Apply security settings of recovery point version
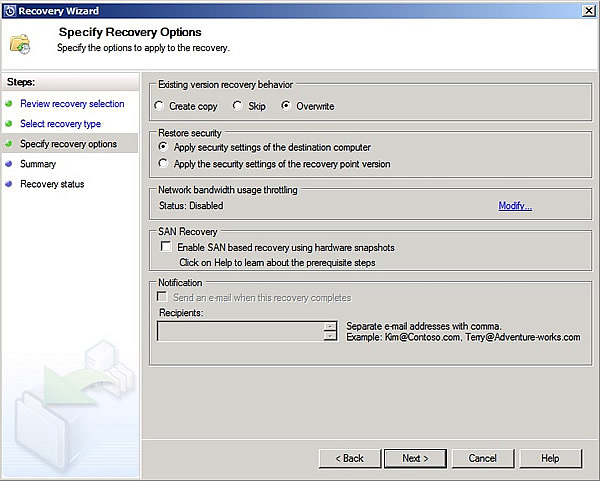Viewport: 600px width, 481px height. (x=164, y=164)
